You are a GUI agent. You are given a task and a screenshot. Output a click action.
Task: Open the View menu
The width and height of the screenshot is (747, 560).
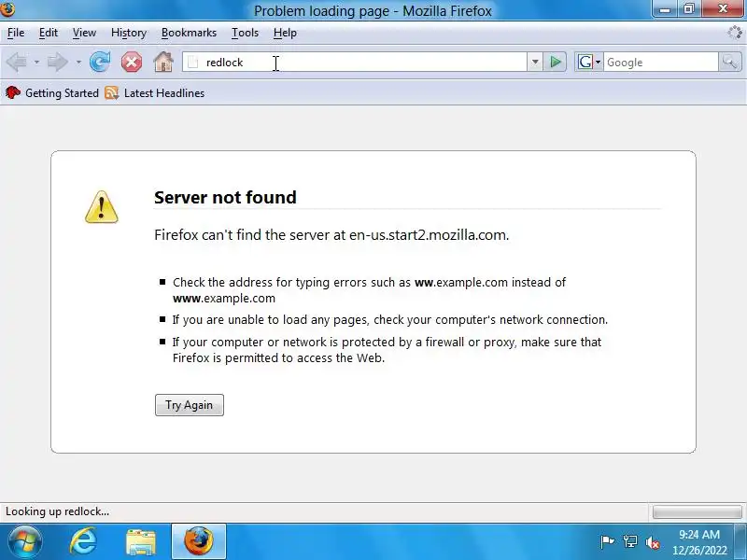click(x=84, y=33)
